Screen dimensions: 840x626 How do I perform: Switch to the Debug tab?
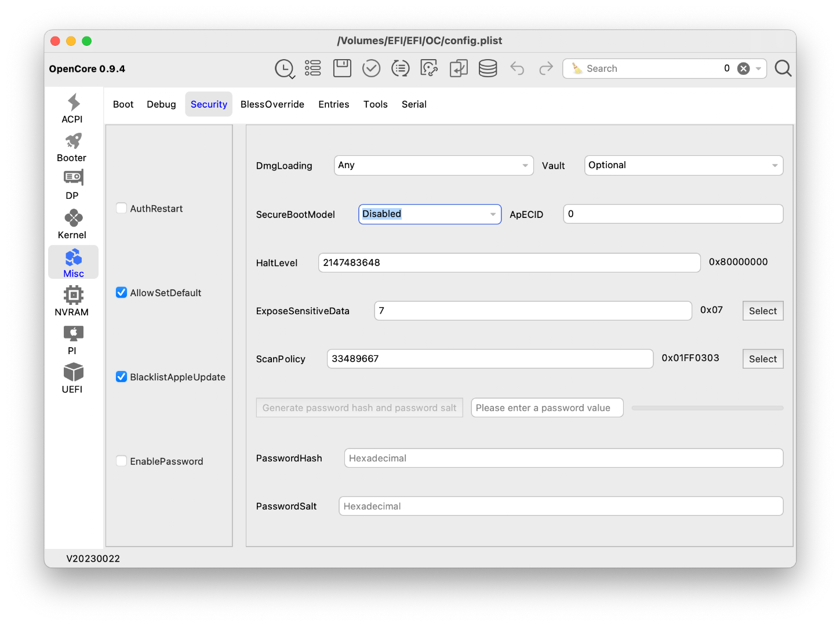pyautogui.click(x=161, y=104)
